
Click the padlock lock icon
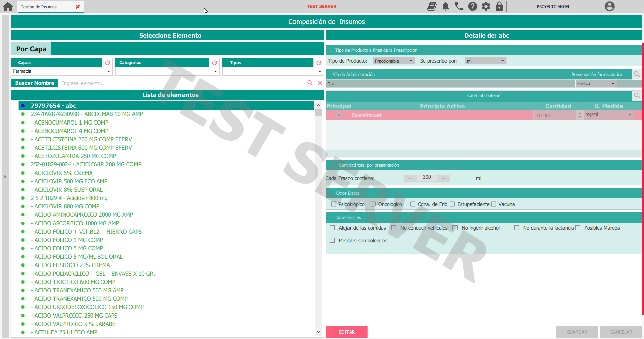coord(499,7)
